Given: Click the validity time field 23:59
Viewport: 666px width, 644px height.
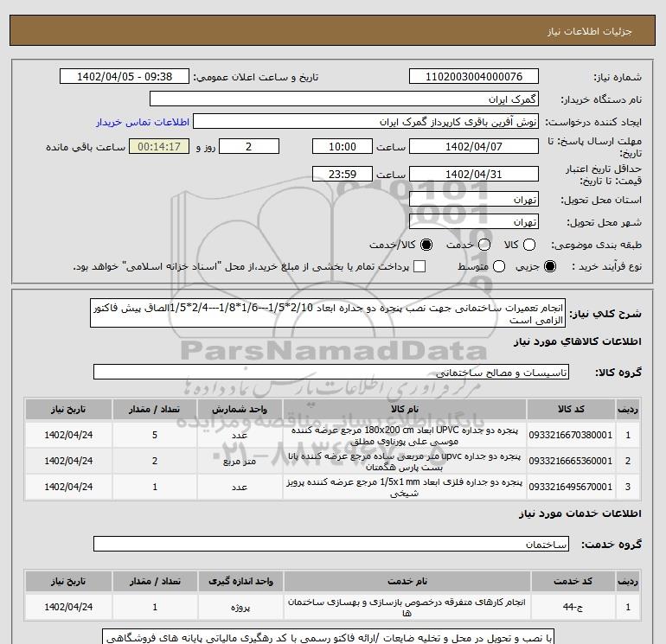Looking at the screenshot, I should [x=343, y=174].
